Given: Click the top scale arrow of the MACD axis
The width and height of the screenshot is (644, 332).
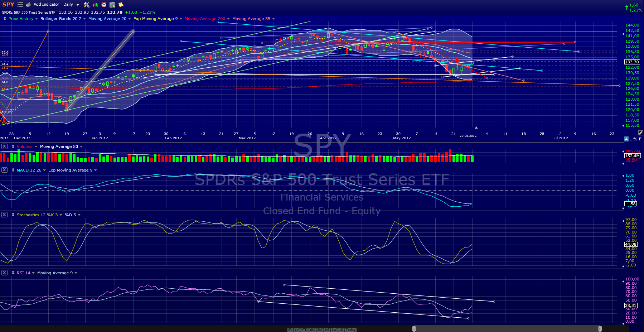Looking at the screenshot, I should coord(623,175).
